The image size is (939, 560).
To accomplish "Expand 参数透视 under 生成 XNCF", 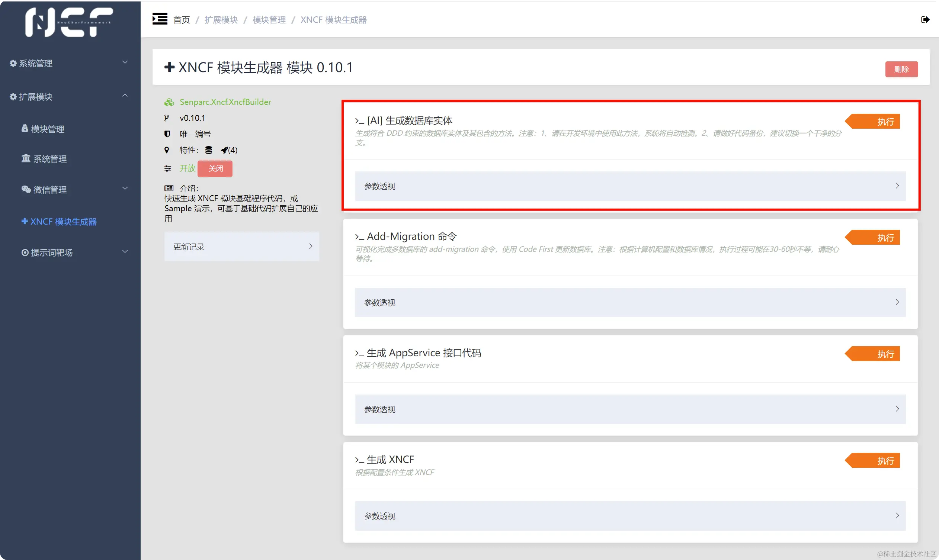I will pyautogui.click(x=630, y=516).
